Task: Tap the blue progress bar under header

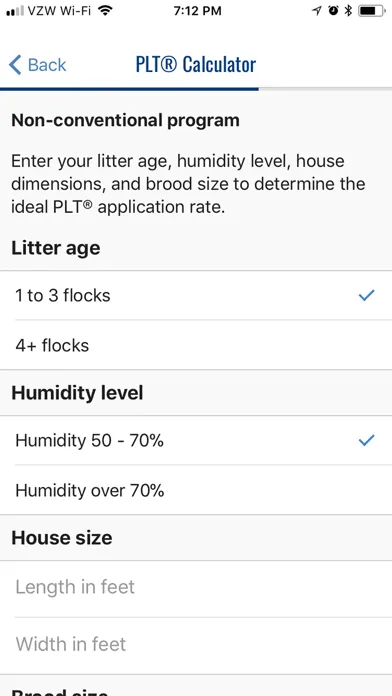Action: coord(129,89)
